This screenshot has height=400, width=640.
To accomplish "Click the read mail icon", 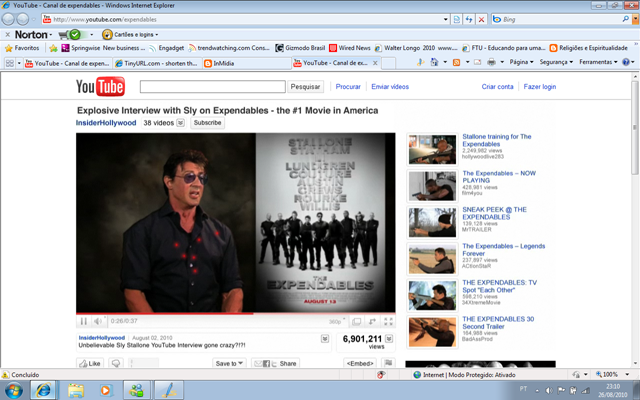I will pyautogui.click(x=478, y=62).
